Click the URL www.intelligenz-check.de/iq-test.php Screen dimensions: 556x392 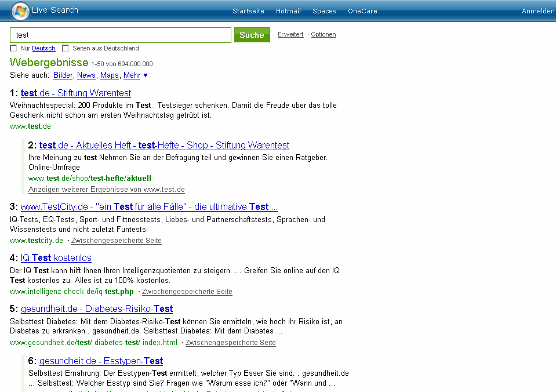72,292
